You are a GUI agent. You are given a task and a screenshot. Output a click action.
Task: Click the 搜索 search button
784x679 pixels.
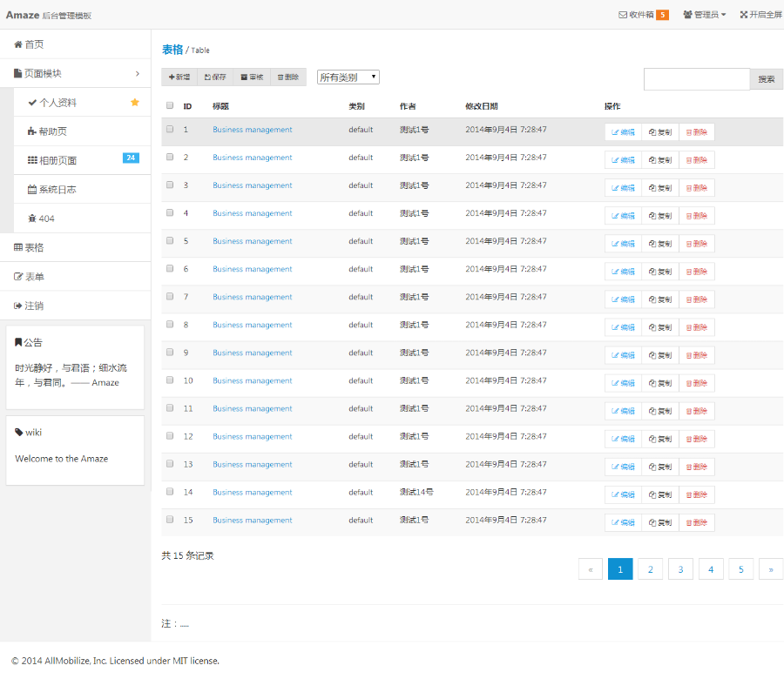coord(767,79)
